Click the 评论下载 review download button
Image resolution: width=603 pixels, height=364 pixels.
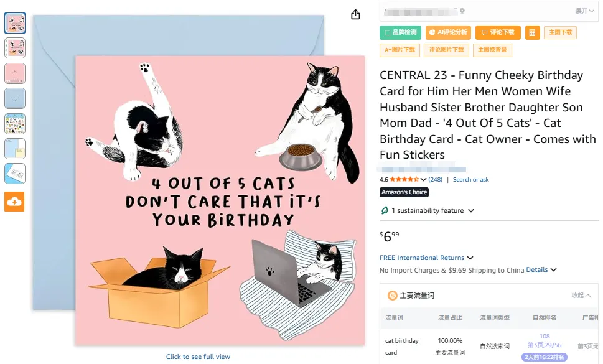pyautogui.click(x=498, y=32)
